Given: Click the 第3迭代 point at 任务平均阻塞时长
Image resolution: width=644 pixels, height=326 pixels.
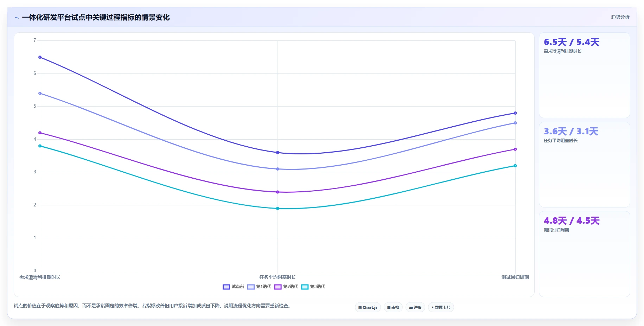Looking at the screenshot, I should (278, 209).
